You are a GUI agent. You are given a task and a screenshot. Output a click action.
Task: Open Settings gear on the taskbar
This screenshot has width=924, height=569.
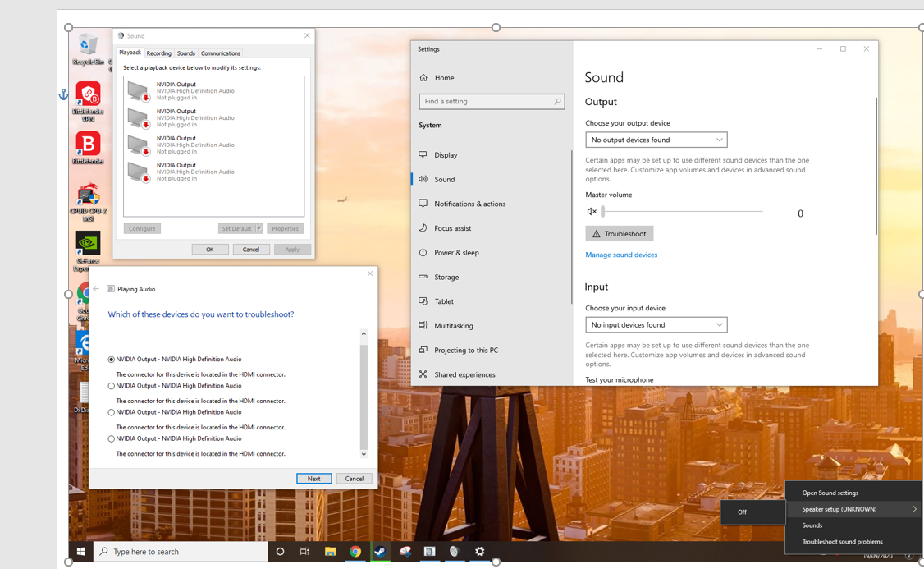(x=480, y=551)
